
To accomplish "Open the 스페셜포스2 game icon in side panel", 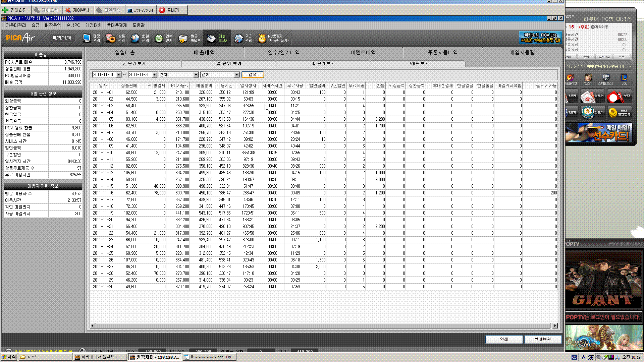I will pyautogui.click(x=606, y=80).
